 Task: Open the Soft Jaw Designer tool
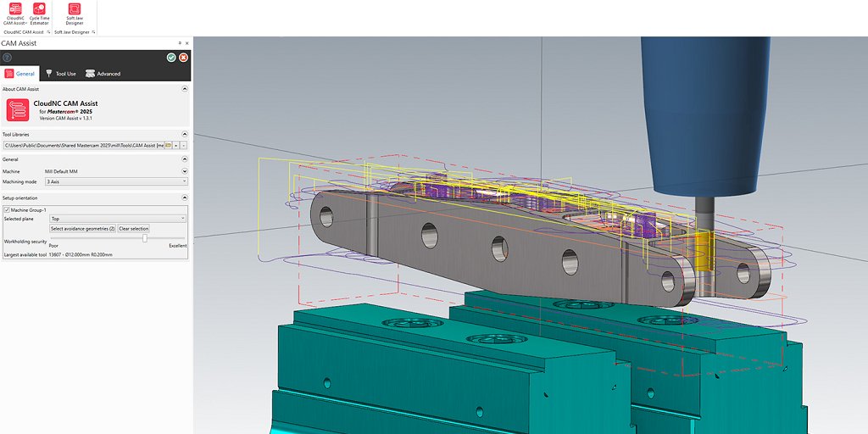75,12
